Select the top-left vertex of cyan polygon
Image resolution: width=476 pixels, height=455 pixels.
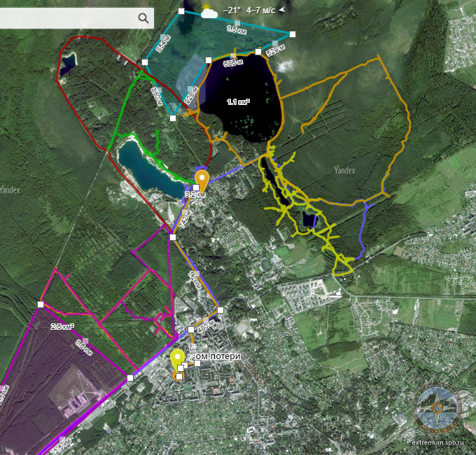pos(181,11)
